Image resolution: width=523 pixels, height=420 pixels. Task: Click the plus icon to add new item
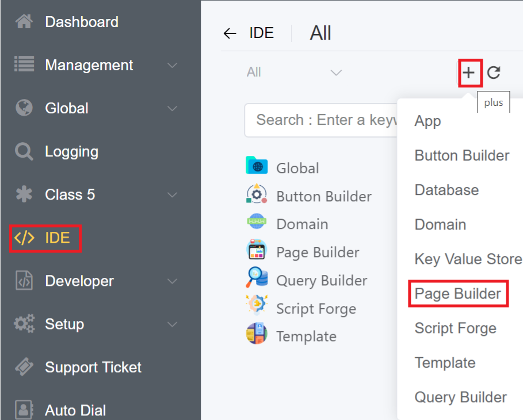469,72
